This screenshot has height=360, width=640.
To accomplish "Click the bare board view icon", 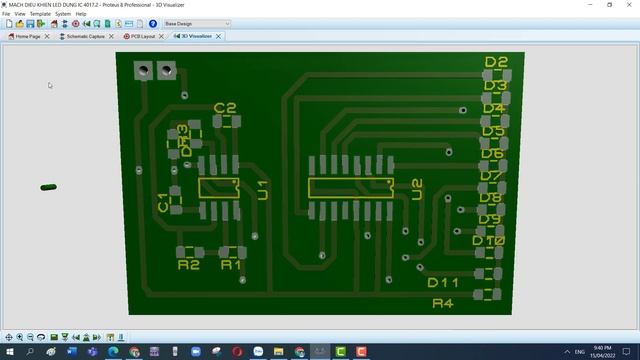I will click(x=121, y=337).
